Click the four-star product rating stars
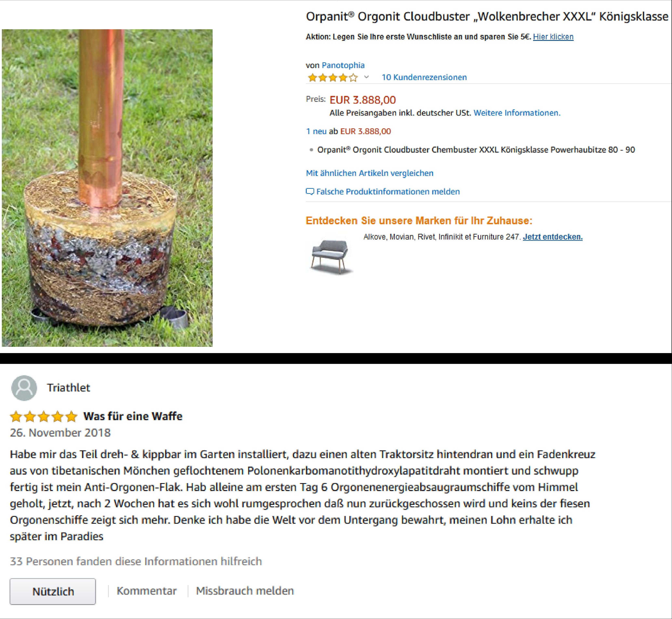 333,78
